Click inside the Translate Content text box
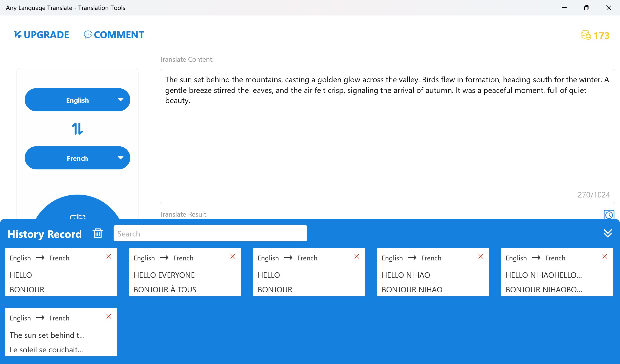Image resolution: width=620 pixels, height=364 pixels. click(387, 148)
